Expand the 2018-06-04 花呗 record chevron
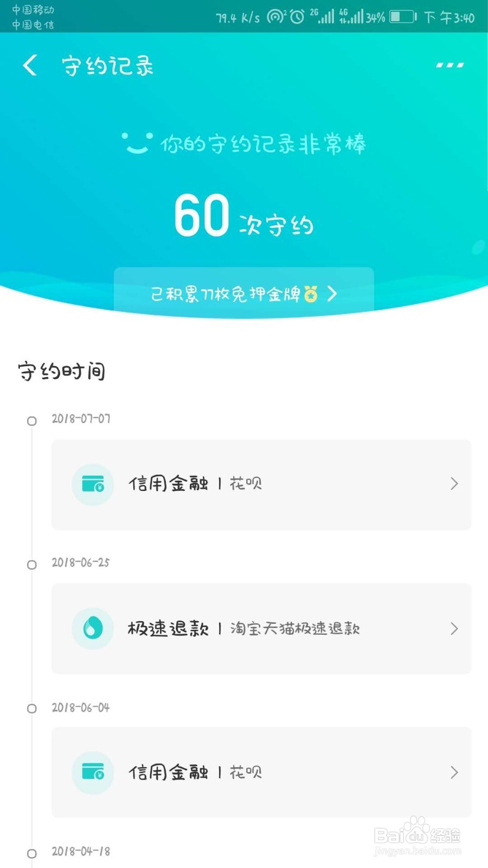This screenshot has width=488, height=868. point(454,772)
